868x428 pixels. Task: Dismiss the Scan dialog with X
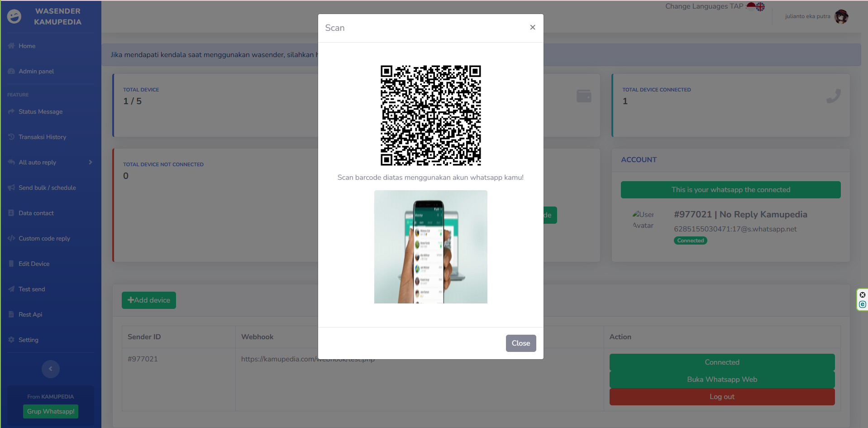[533, 27]
